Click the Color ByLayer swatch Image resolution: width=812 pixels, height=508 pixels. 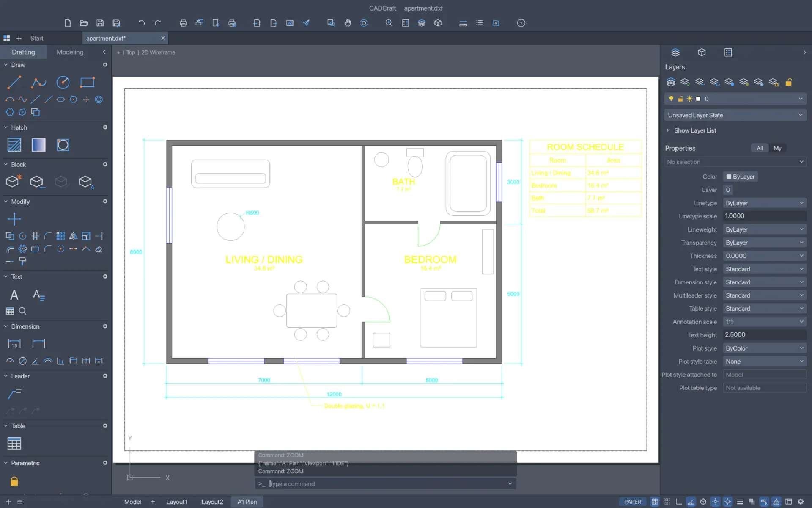click(740, 177)
